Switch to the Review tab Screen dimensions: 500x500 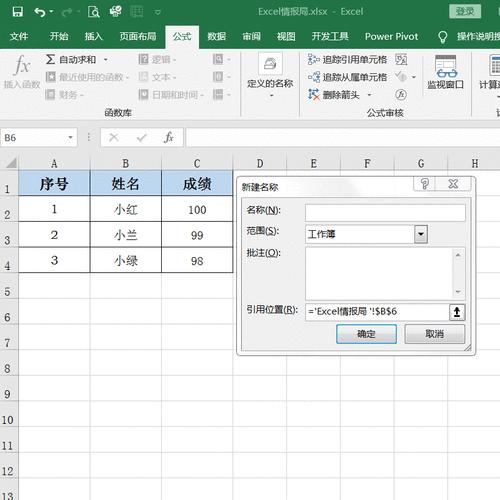[x=251, y=36]
